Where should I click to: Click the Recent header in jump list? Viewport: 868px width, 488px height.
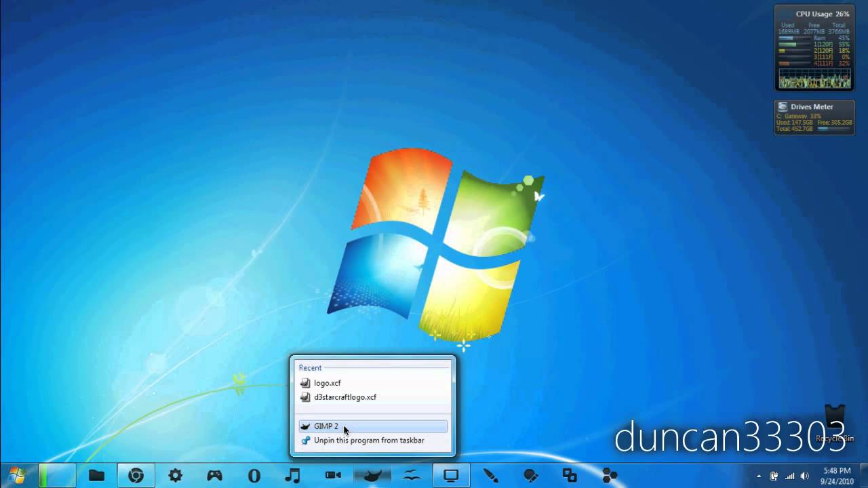(x=310, y=368)
